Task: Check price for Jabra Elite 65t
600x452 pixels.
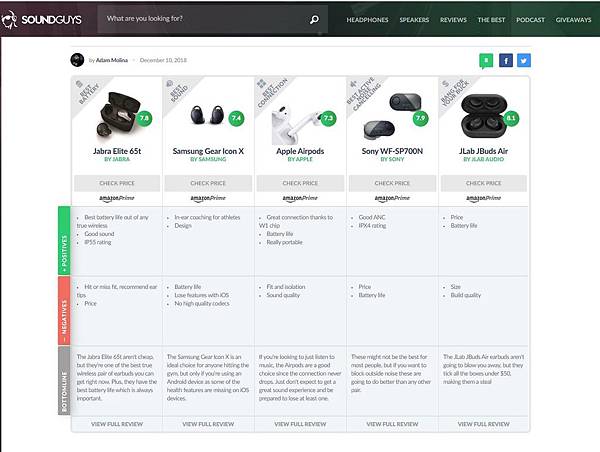Action: coord(117,183)
